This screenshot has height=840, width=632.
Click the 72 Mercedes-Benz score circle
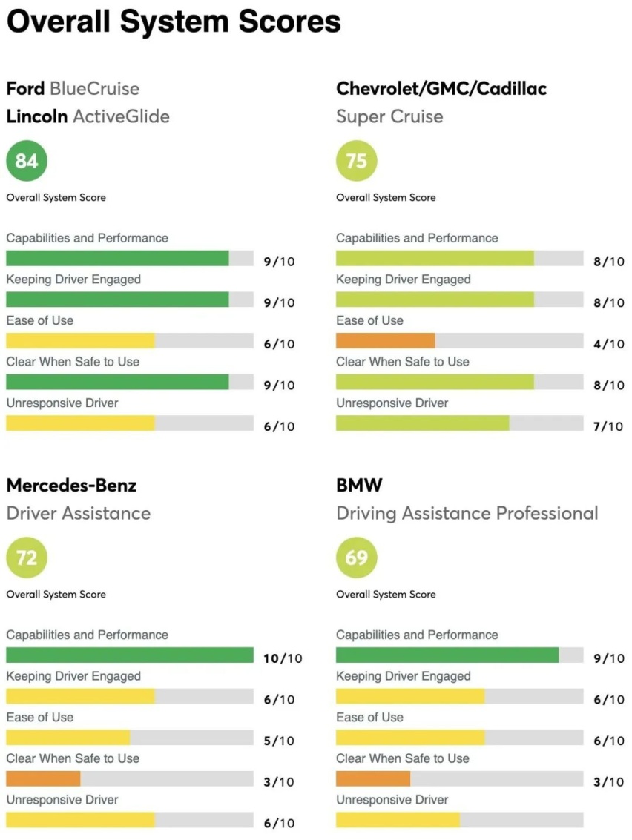coord(27,558)
